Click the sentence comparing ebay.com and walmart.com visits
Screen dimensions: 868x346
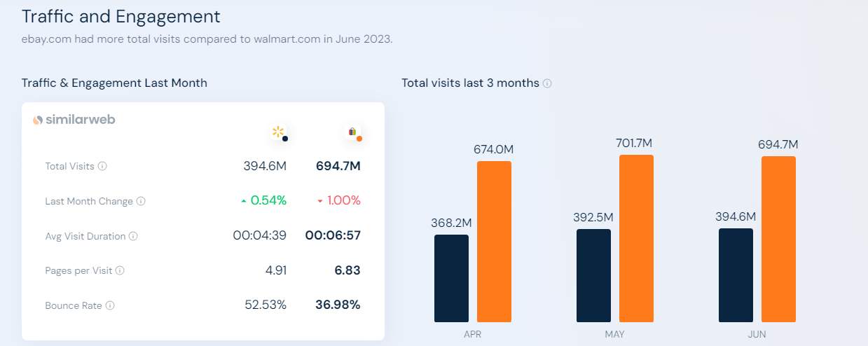(x=207, y=39)
